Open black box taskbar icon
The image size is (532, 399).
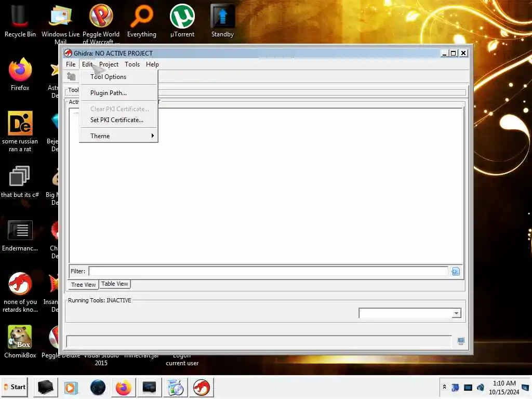[46, 388]
